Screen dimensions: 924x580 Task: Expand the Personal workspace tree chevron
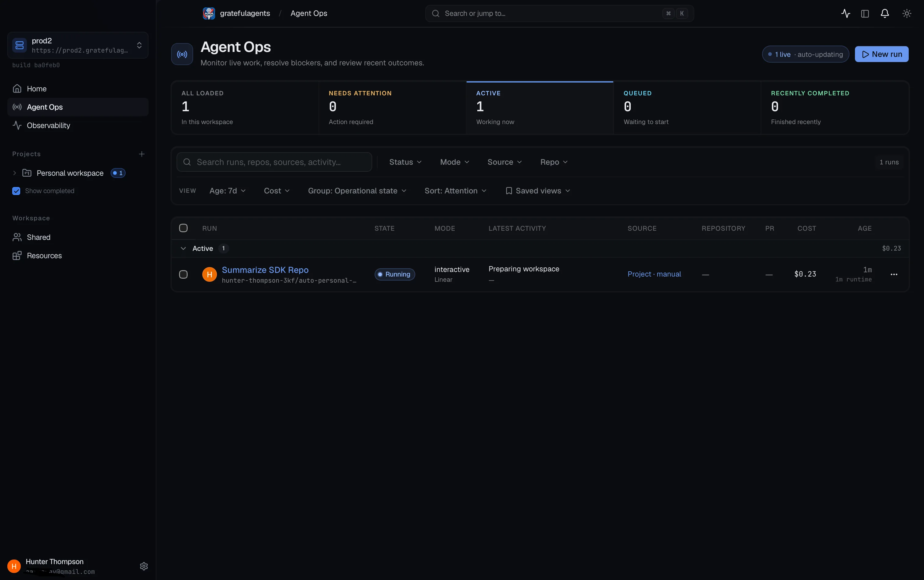coord(15,173)
